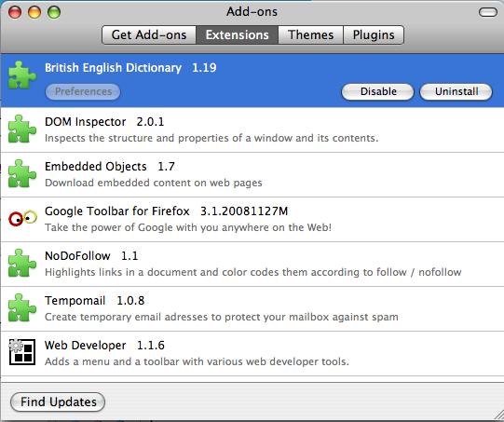Screen dimensions: 504x422
Task: Click the British English Dictionary puzzle icon
Action: (x=22, y=75)
